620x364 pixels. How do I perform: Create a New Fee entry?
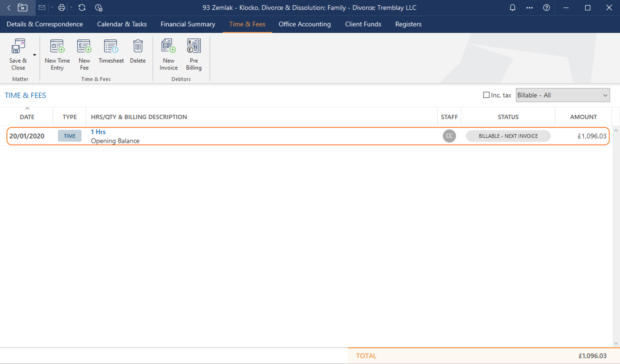84,47
